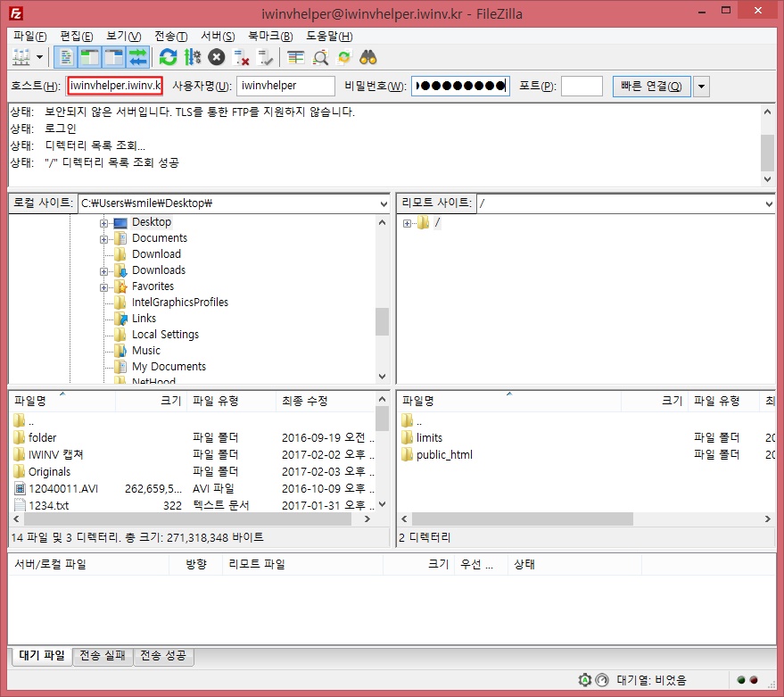Select the Originals folder row
The width and height of the screenshot is (784, 697).
pyautogui.click(x=193, y=472)
